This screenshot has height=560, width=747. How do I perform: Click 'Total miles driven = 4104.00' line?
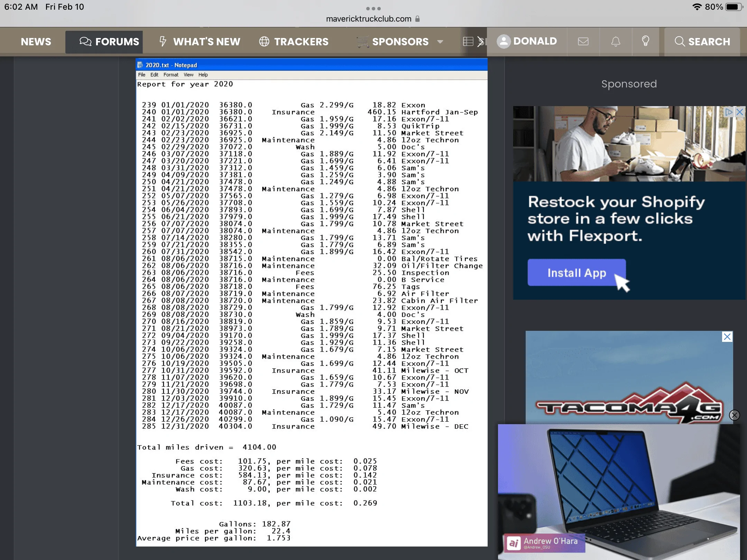click(206, 447)
